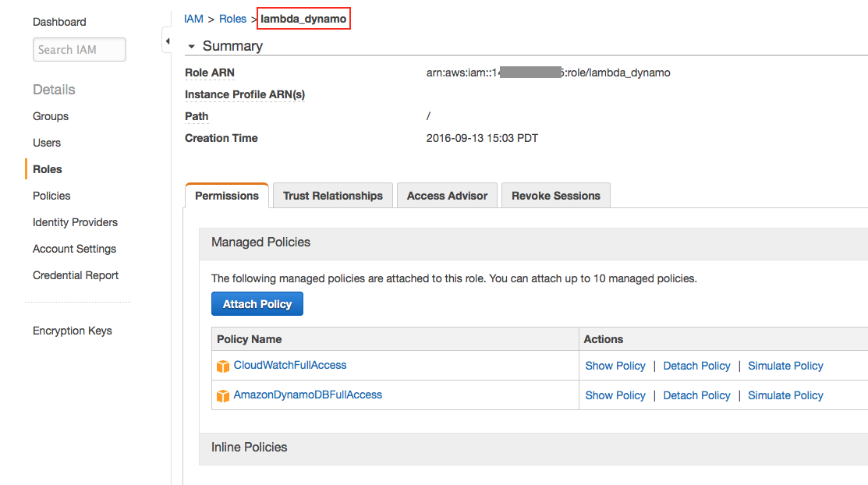The image size is (868, 485).
Task: Collapse the left navigation sidebar arrow
Action: coord(167,41)
